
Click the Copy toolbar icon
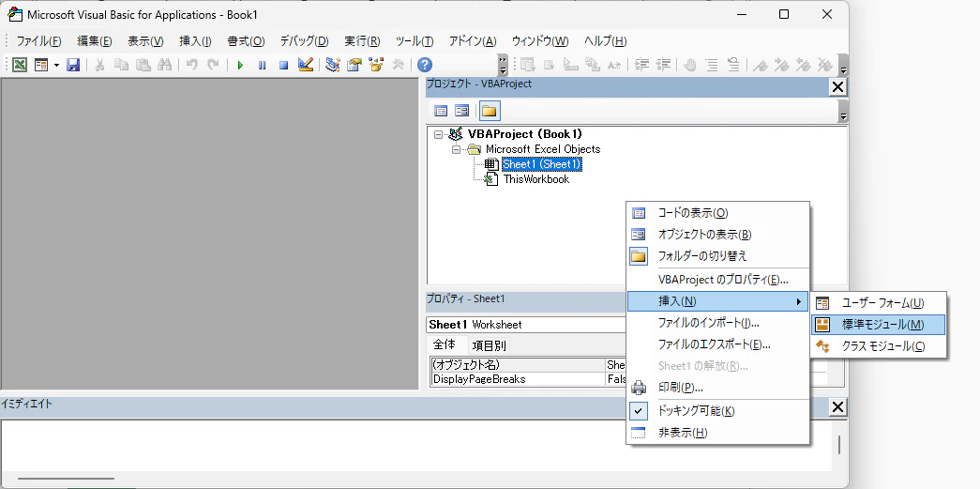tap(121, 65)
